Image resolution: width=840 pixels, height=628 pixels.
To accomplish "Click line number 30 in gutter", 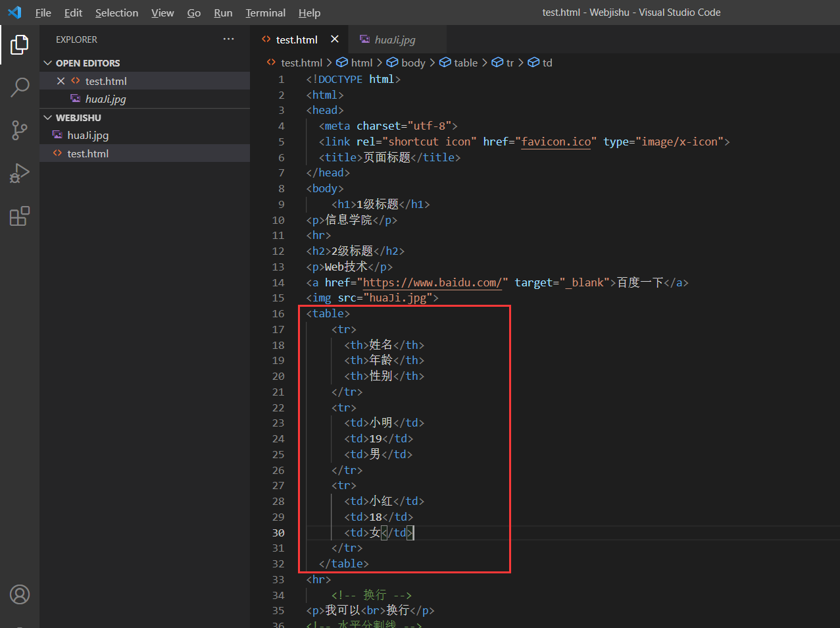I will tap(278, 533).
